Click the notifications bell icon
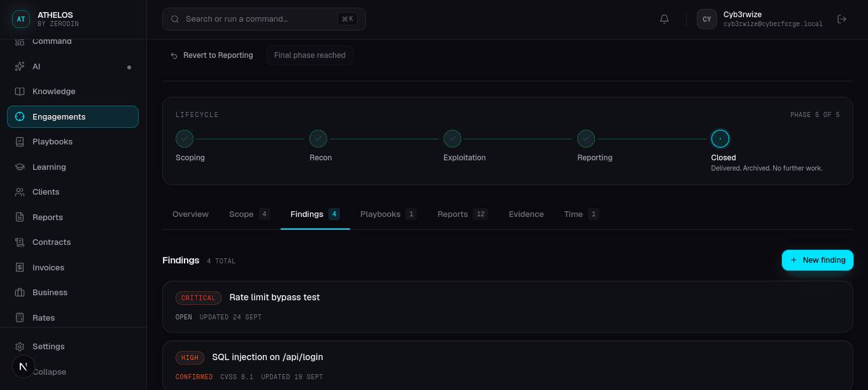The height and width of the screenshot is (390, 868). pos(664,19)
